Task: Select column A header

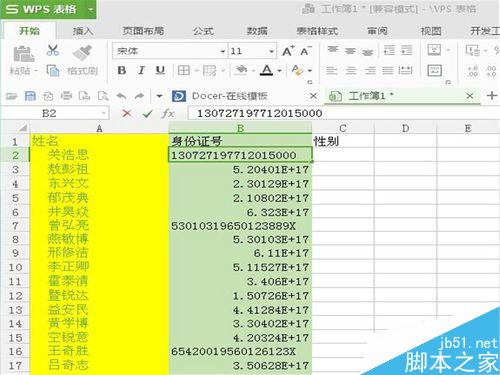Action: (x=99, y=129)
